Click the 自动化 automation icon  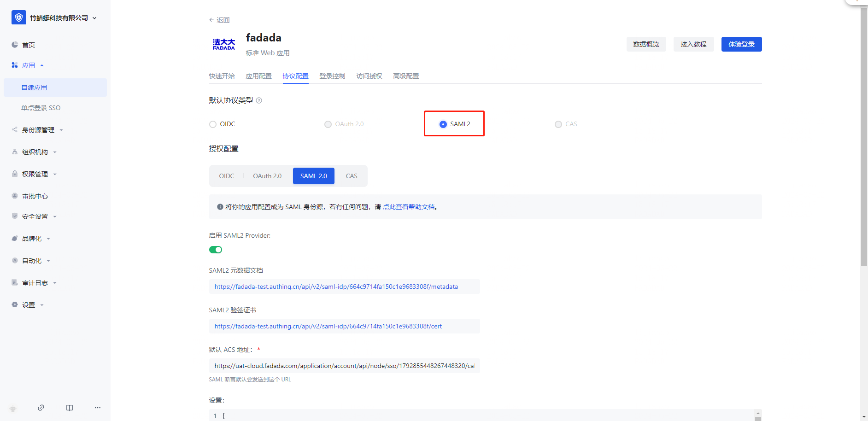(x=15, y=260)
